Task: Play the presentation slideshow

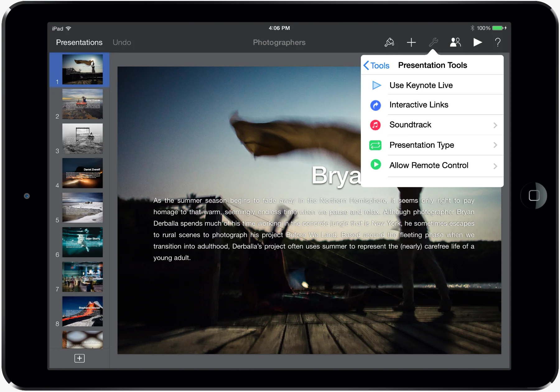Action: point(477,42)
